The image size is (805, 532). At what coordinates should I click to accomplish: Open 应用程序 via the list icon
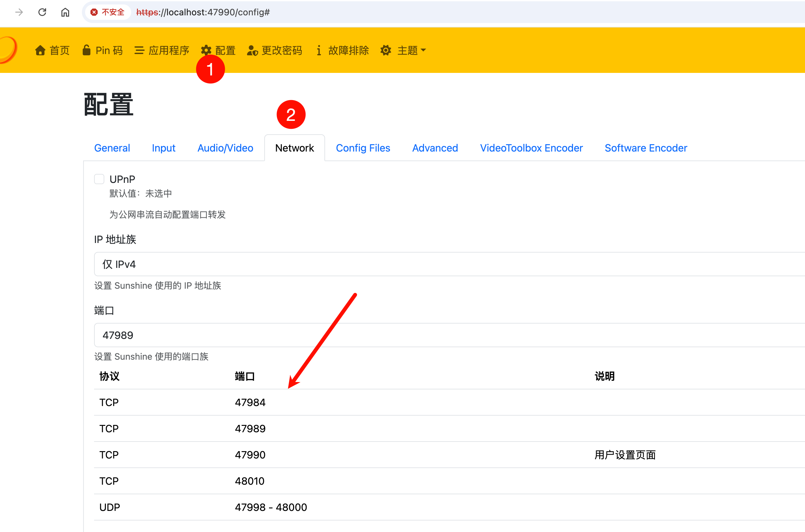[139, 50]
